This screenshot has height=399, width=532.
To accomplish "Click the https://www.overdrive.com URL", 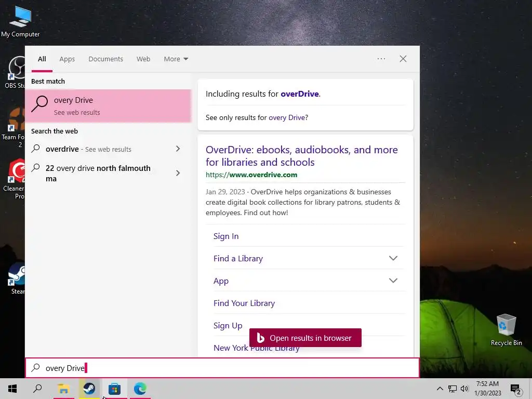I will click(251, 175).
